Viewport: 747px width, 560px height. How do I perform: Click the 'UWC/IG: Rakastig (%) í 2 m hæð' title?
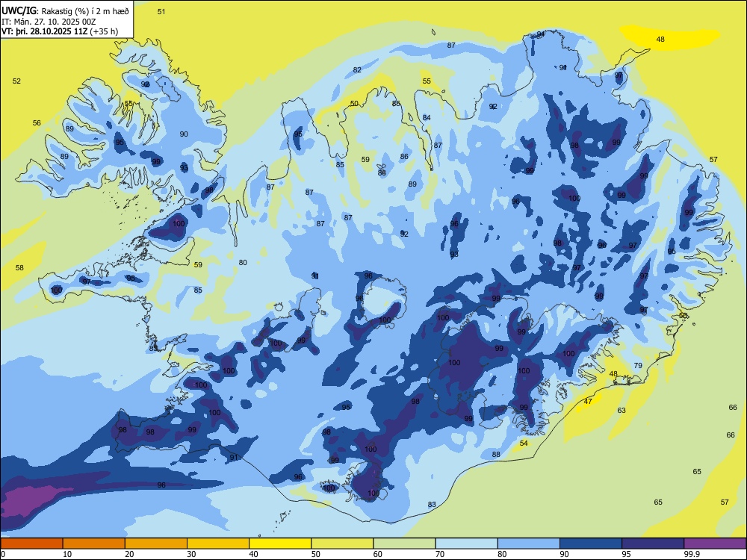65,10
